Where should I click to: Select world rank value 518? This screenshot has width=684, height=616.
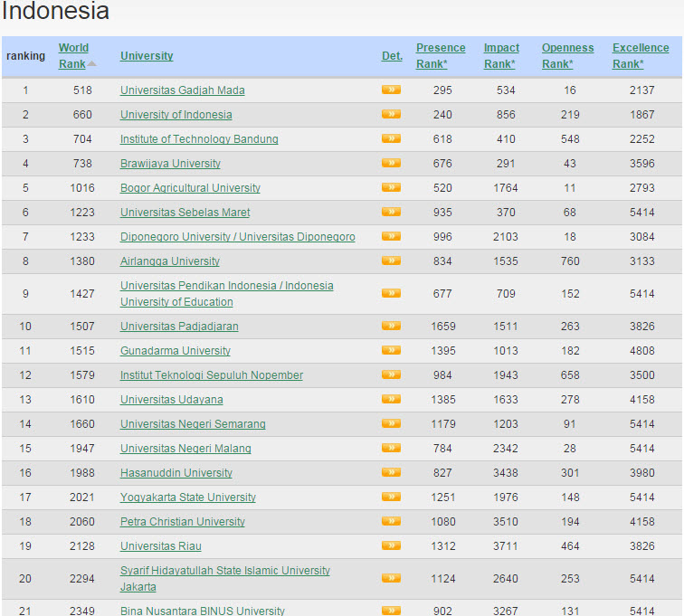coord(82,90)
